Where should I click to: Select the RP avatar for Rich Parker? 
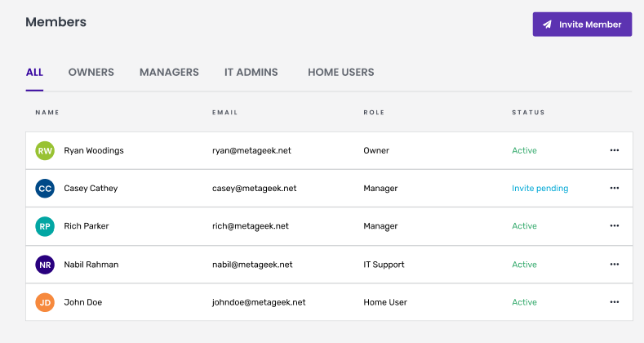point(45,226)
